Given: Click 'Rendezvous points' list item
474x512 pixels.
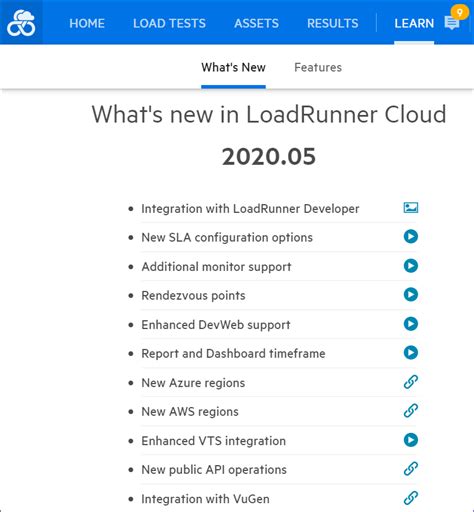Looking at the screenshot, I should [x=193, y=296].
